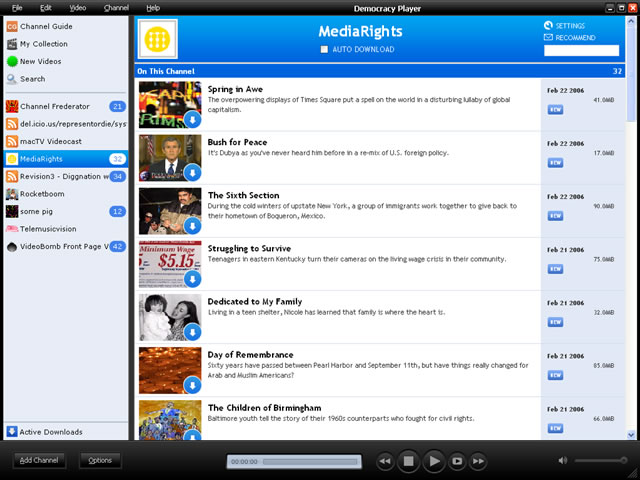Click some pig unread count 12
The height and width of the screenshot is (480, 640).
[x=118, y=211]
